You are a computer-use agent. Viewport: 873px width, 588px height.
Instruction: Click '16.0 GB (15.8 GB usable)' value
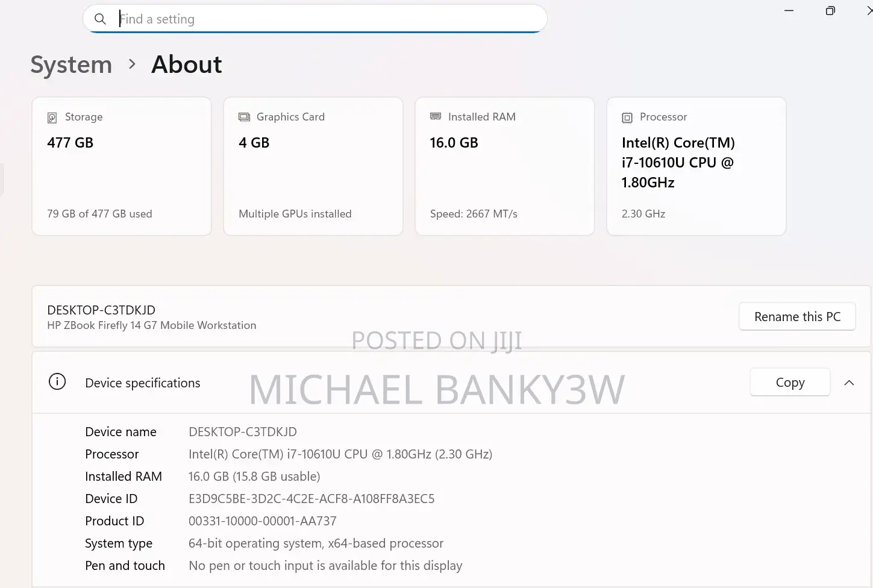254,477
